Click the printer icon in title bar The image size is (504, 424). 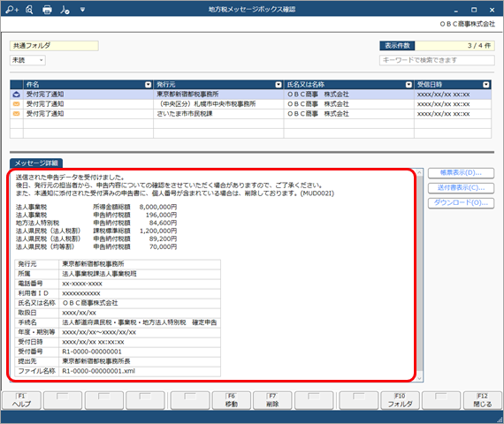pos(47,10)
